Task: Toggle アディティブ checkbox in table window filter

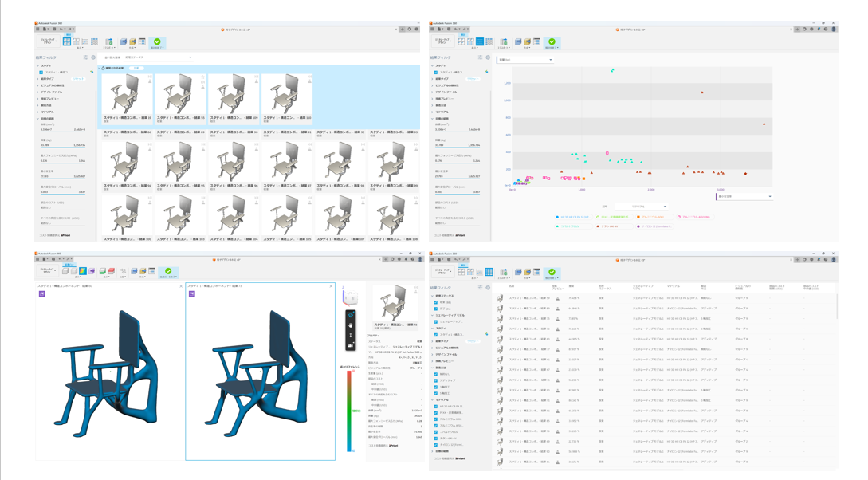Action: (x=436, y=380)
